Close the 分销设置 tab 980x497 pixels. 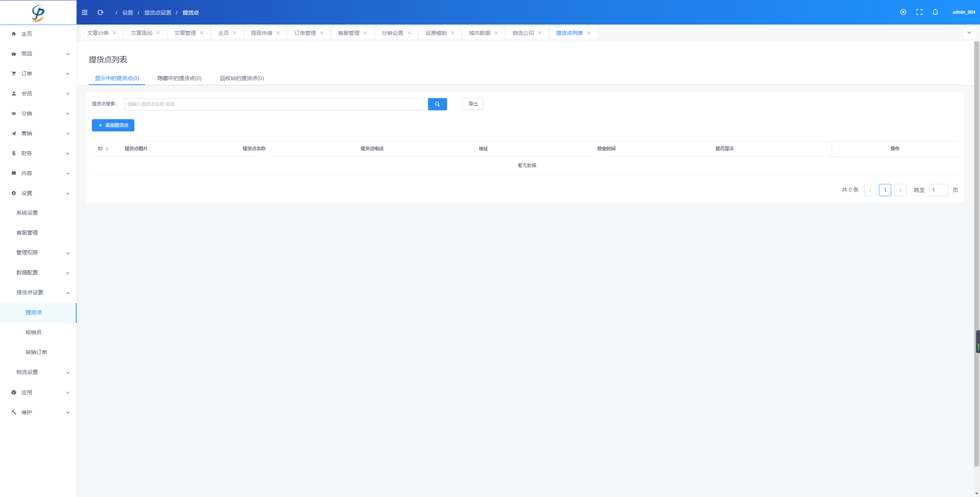(409, 33)
